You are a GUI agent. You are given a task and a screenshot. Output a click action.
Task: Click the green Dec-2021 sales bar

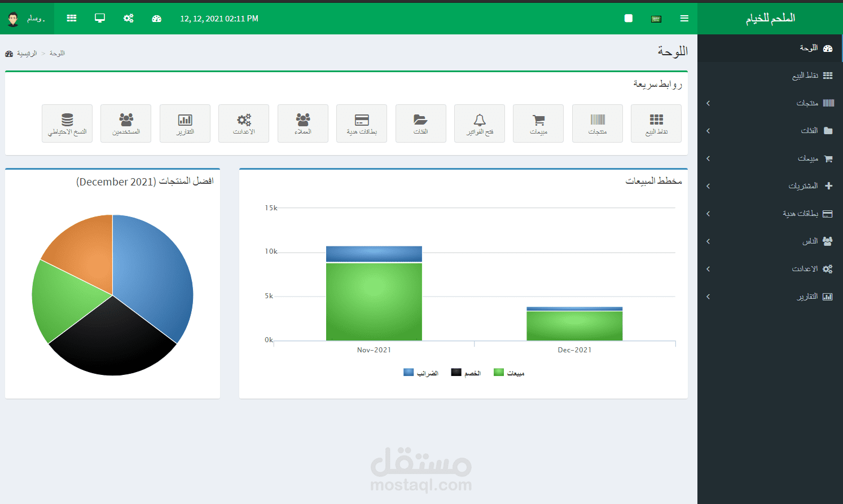pyautogui.click(x=574, y=326)
